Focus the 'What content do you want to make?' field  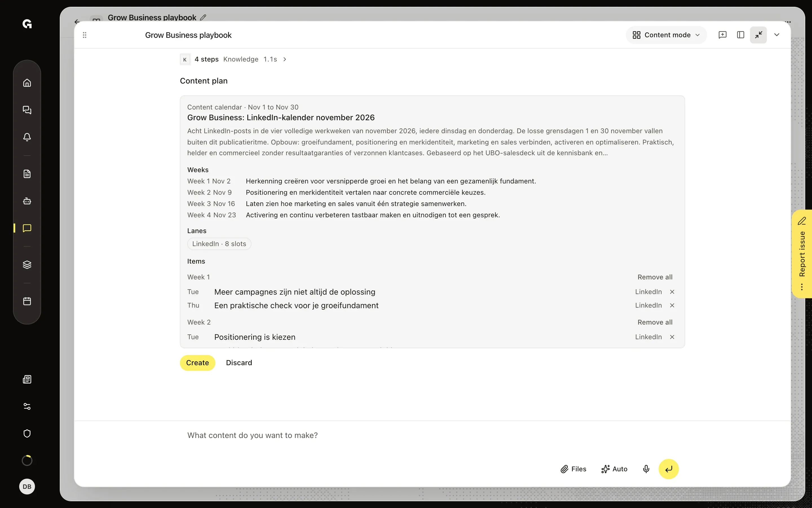pos(432,435)
